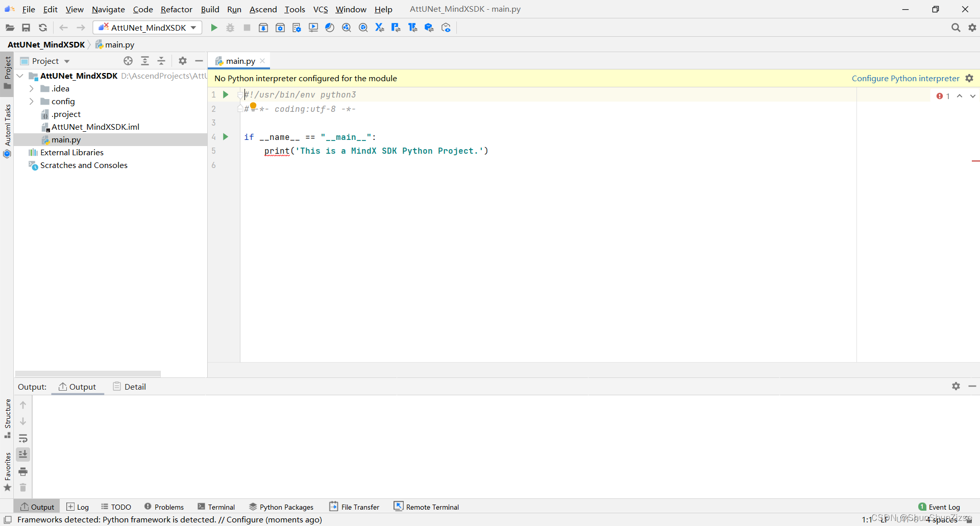Image resolution: width=980 pixels, height=526 pixels.
Task: Click the download-box Ascend toolbar icon
Action: [x=263, y=28]
